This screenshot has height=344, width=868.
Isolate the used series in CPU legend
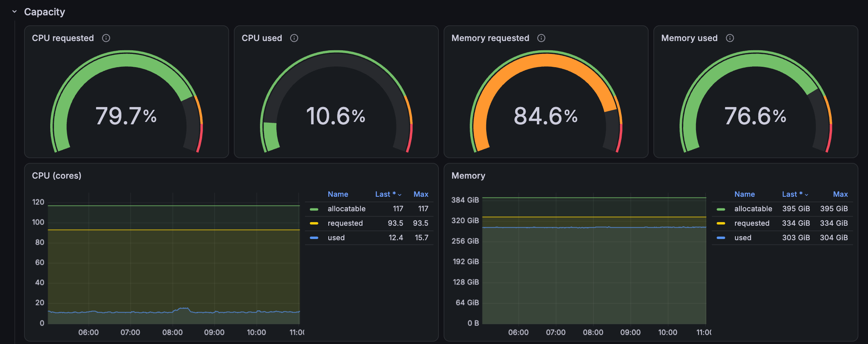click(336, 238)
